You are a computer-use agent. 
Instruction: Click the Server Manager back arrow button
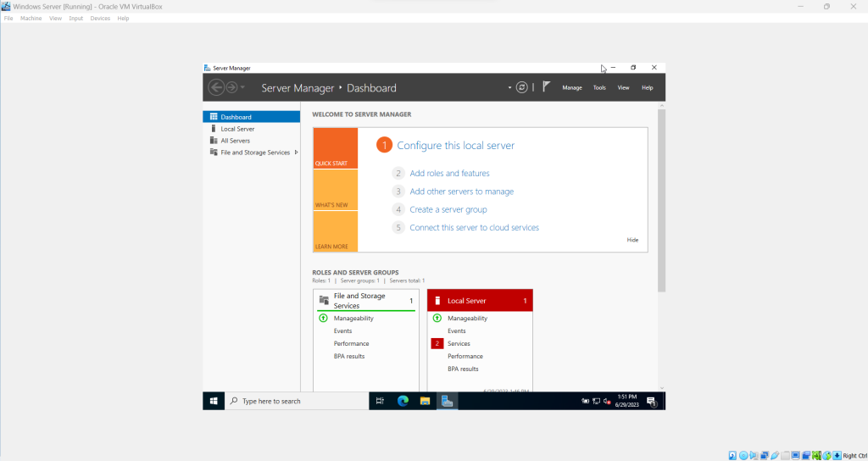[216, 87]
